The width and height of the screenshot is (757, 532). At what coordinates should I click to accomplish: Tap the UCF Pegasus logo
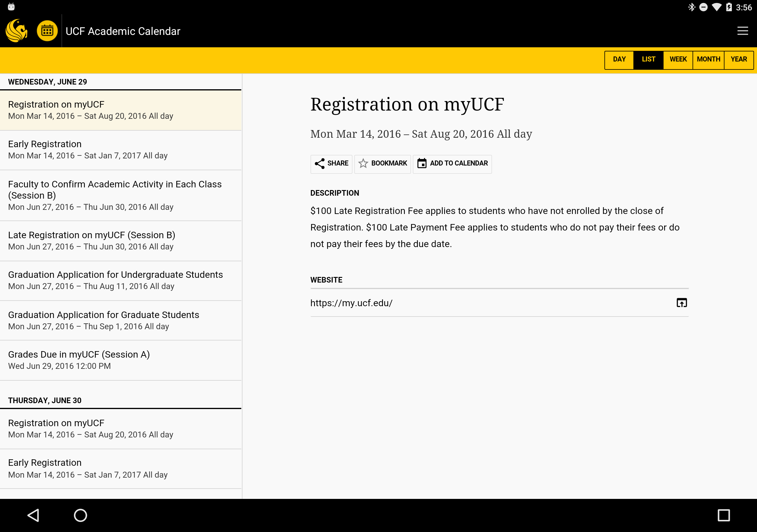click(17, 31)
